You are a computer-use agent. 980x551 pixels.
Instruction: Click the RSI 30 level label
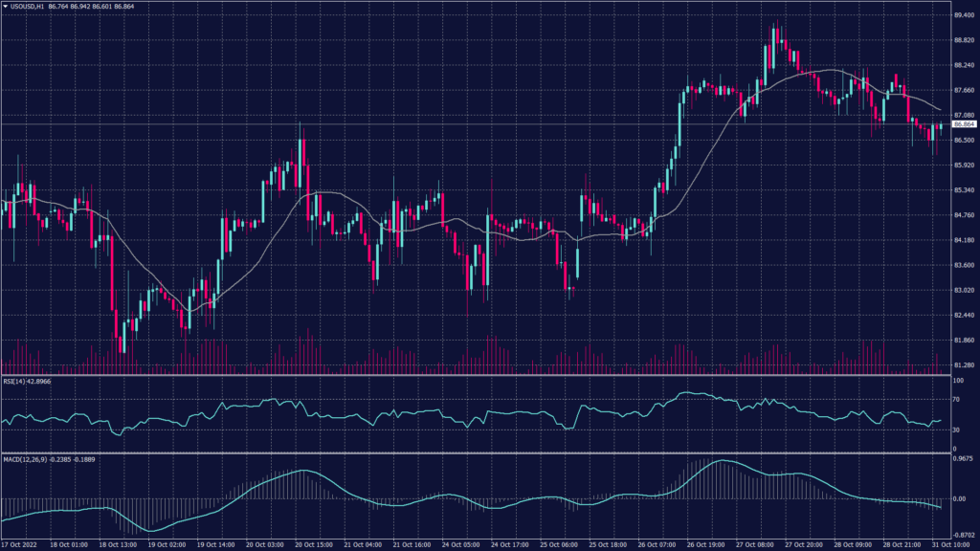[955, 430]
